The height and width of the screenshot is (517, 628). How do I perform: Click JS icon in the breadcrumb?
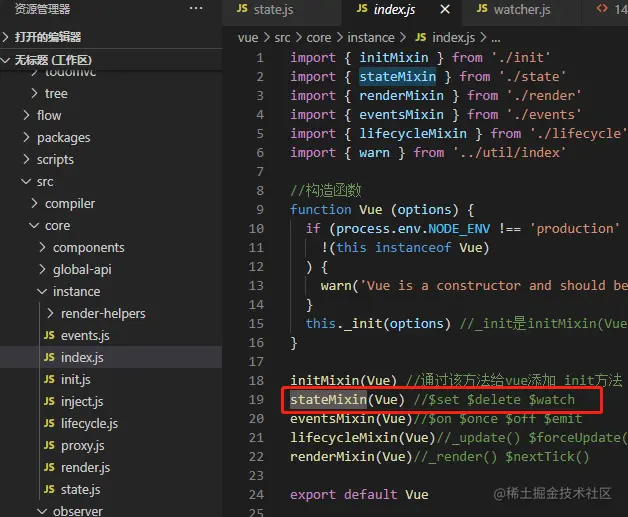(x=421, y=37)
